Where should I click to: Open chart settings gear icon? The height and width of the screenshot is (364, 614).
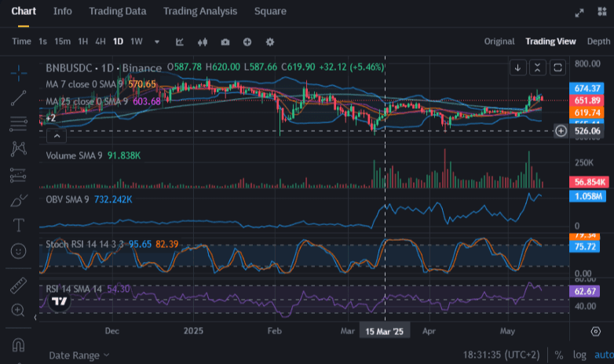[x=270, y=42]
